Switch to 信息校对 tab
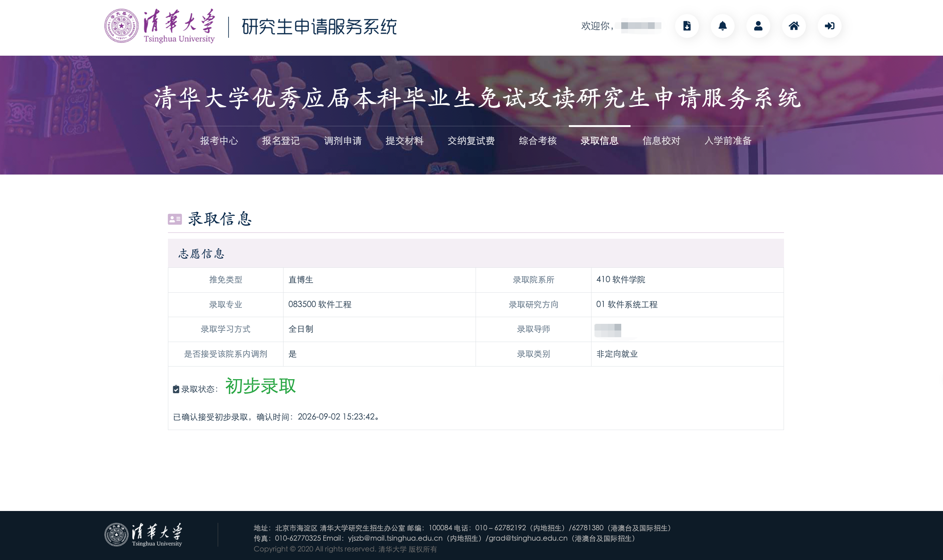Image resolution: width=943 pixels, height=560 pixels. coord(661,141)
